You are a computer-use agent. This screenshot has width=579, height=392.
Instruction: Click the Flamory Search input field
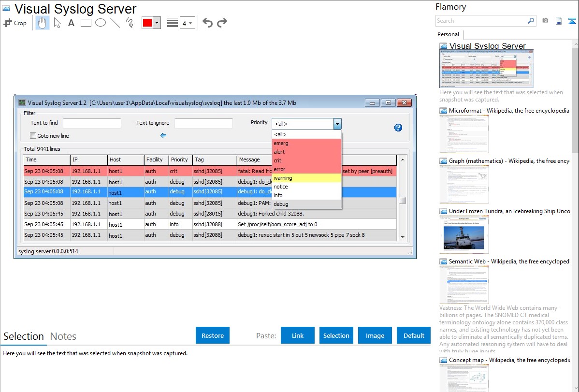point(481,21)
